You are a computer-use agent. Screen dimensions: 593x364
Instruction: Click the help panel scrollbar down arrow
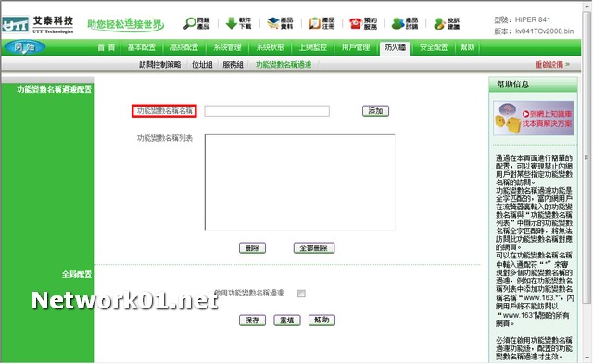pos(587,358)
